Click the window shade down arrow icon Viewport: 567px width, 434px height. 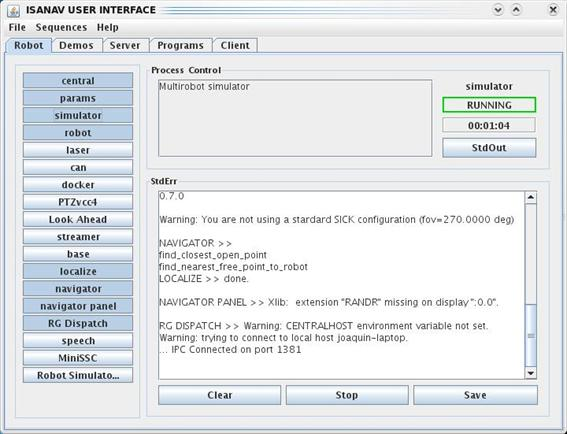pos(498,10)
